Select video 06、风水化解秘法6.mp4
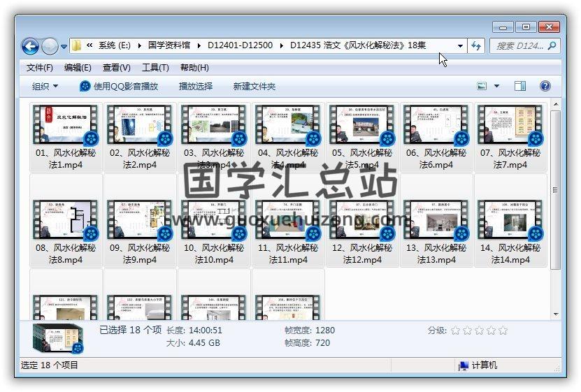The image size is (581, 392). [x=436, y=138]
